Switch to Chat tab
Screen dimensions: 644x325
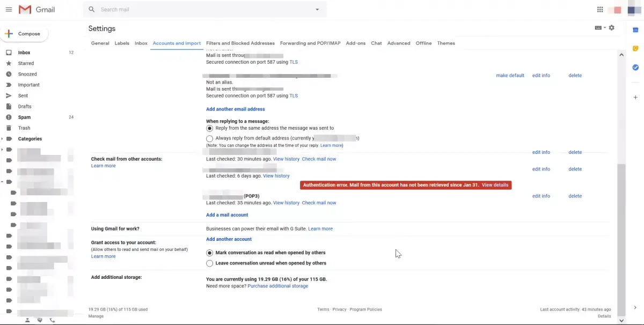376,43
